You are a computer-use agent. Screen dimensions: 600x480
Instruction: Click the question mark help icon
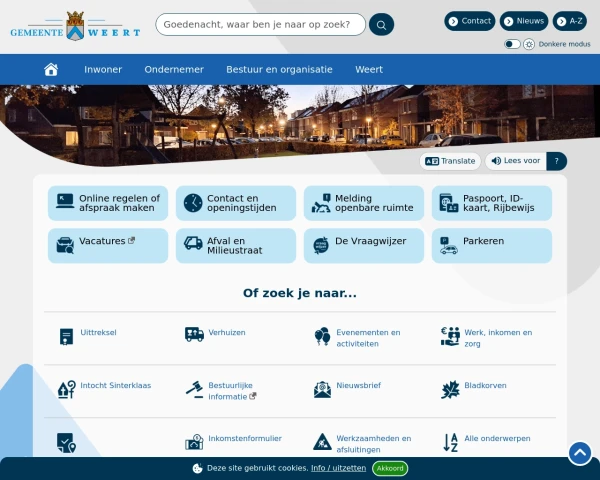(x=557, y=161)
